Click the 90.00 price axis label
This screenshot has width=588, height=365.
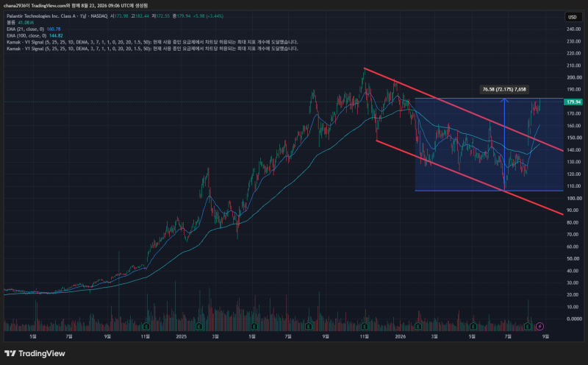[x=574, y=210]
